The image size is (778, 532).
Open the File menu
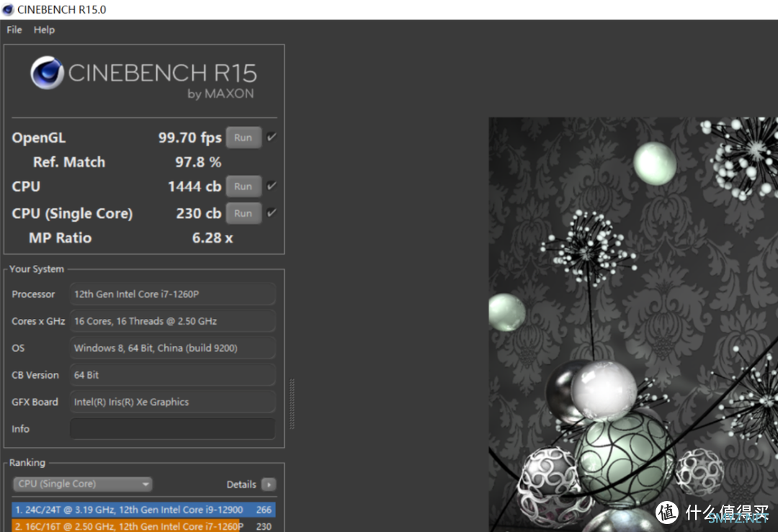coord(14,30)
